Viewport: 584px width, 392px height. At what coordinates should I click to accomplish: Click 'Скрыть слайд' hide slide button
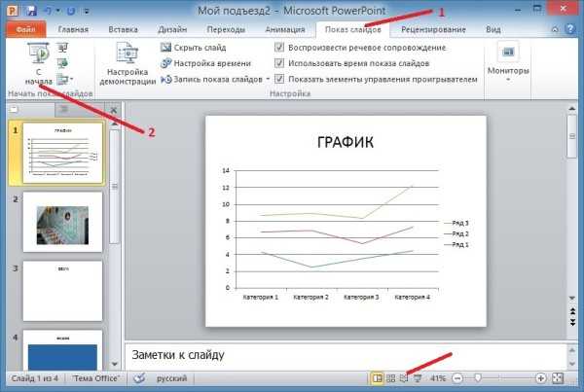coord(194,48)
